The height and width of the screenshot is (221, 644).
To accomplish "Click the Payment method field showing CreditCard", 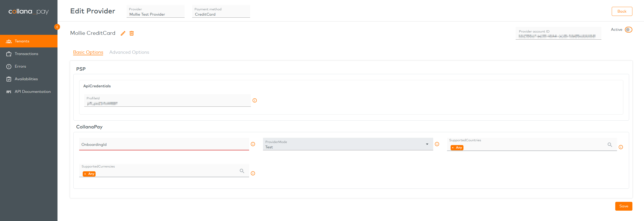I will click(221, 11).
